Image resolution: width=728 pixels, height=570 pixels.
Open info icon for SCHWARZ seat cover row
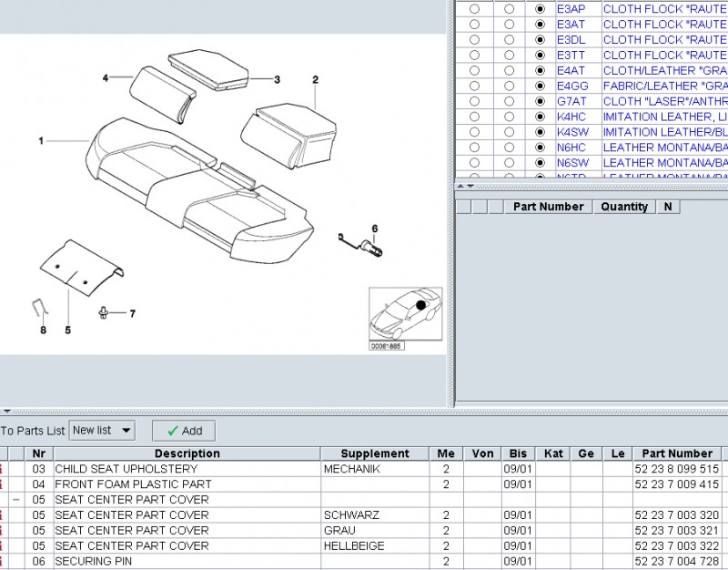2,515
